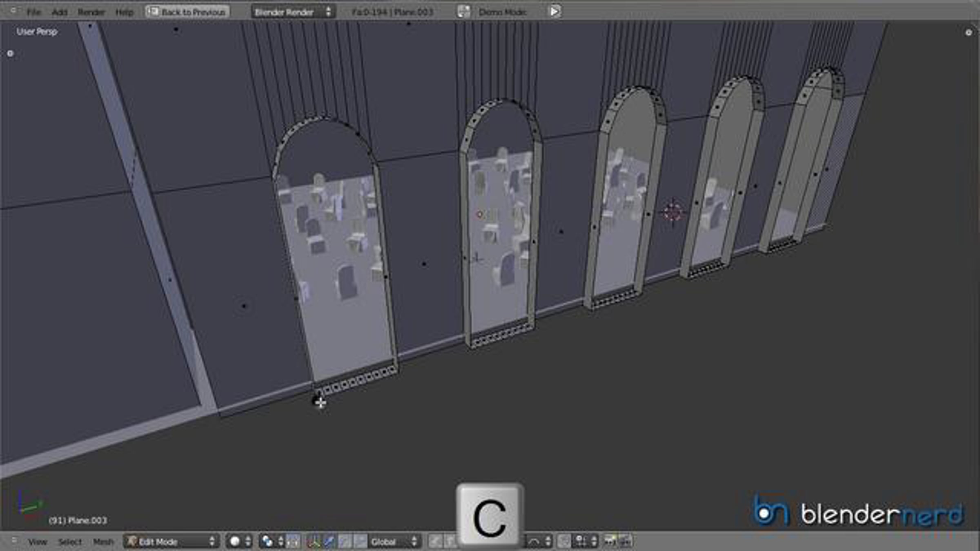Click the Demo Mode screen icon

pos(463,12)
